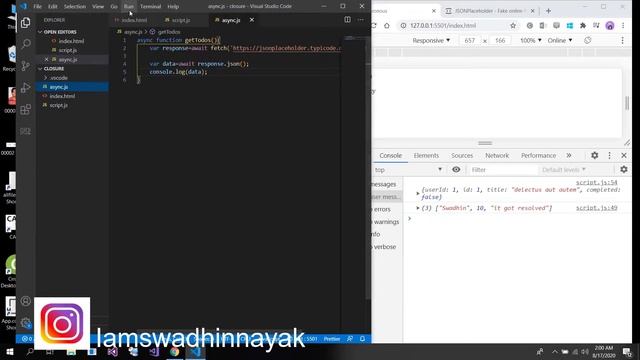Open the Terminal menu in VS Code
Viewport: 640px width, 360px height.
151,7
